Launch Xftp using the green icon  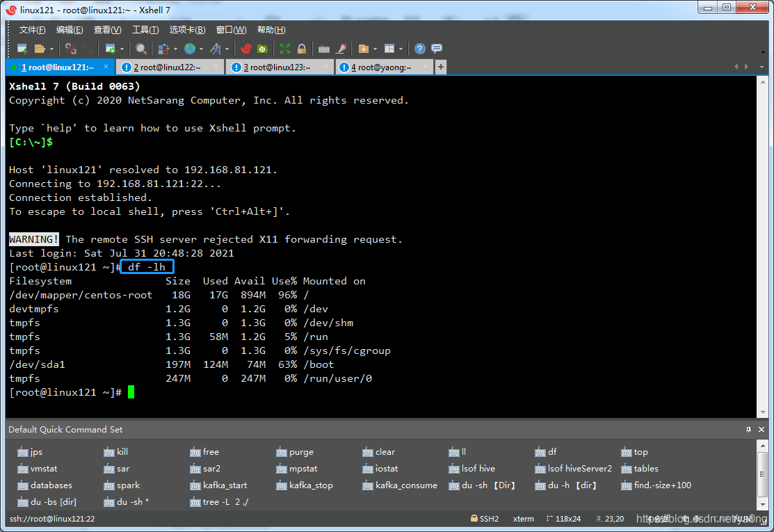[x=262, y=49]
